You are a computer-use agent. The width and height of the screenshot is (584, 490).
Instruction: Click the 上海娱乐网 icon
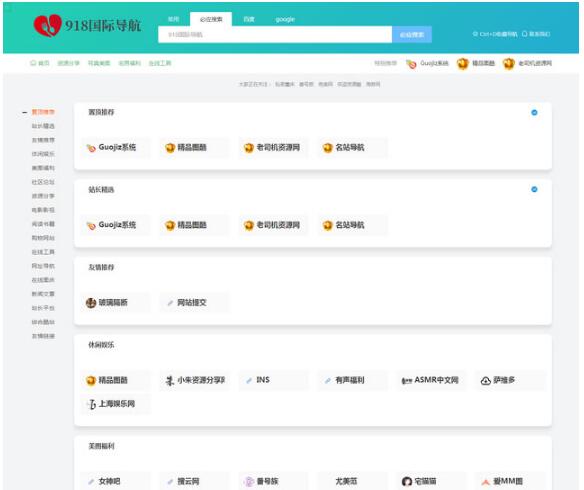92,404
